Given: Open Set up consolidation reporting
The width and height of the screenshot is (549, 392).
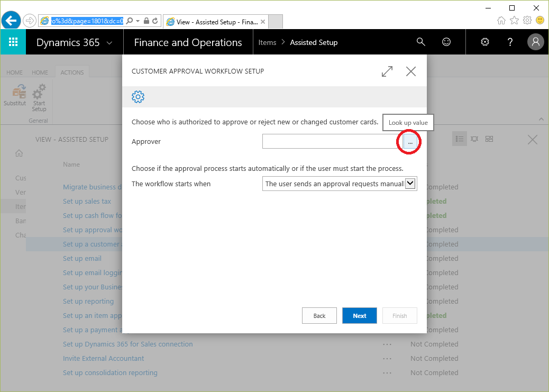Looking at the screenshot, I should click(111, 373).
